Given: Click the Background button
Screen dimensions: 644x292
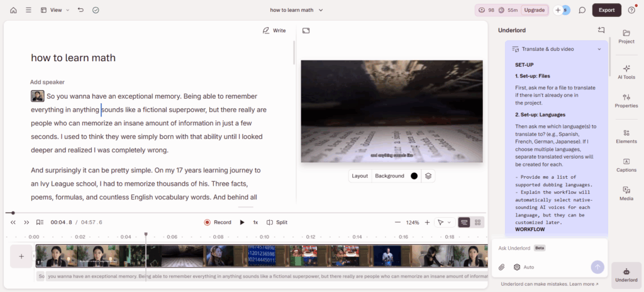Looking at the screenshot, I should click(389, 176).
